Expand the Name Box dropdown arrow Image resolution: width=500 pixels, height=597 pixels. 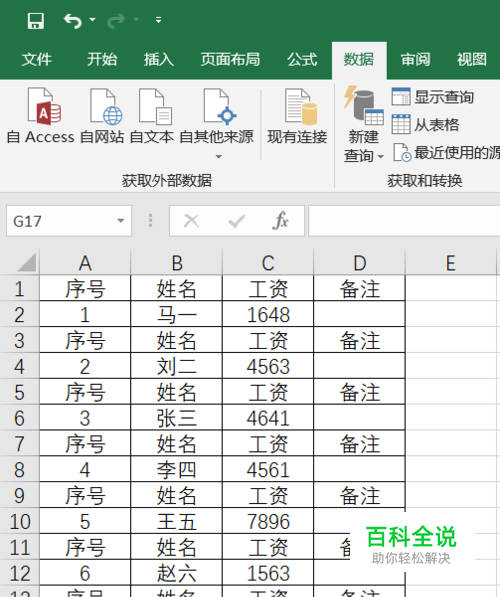click(121, 221)
